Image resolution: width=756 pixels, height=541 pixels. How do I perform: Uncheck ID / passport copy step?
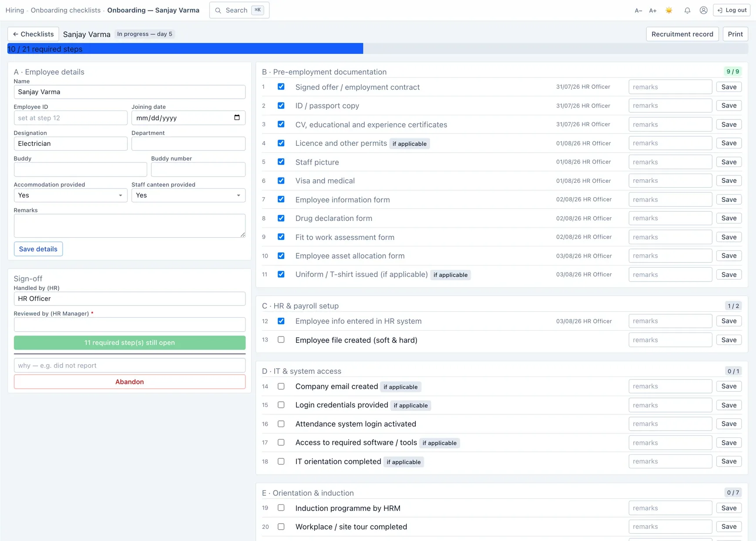281,105
